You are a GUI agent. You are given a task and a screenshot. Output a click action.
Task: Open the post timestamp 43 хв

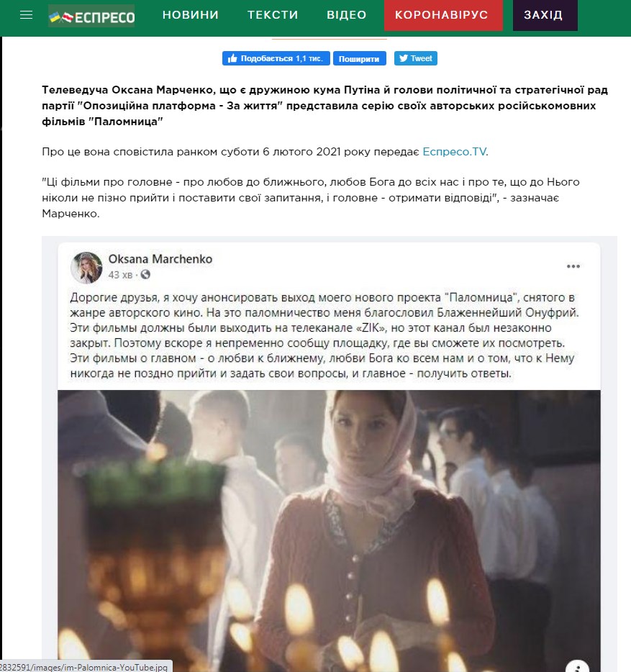[120, 275]
